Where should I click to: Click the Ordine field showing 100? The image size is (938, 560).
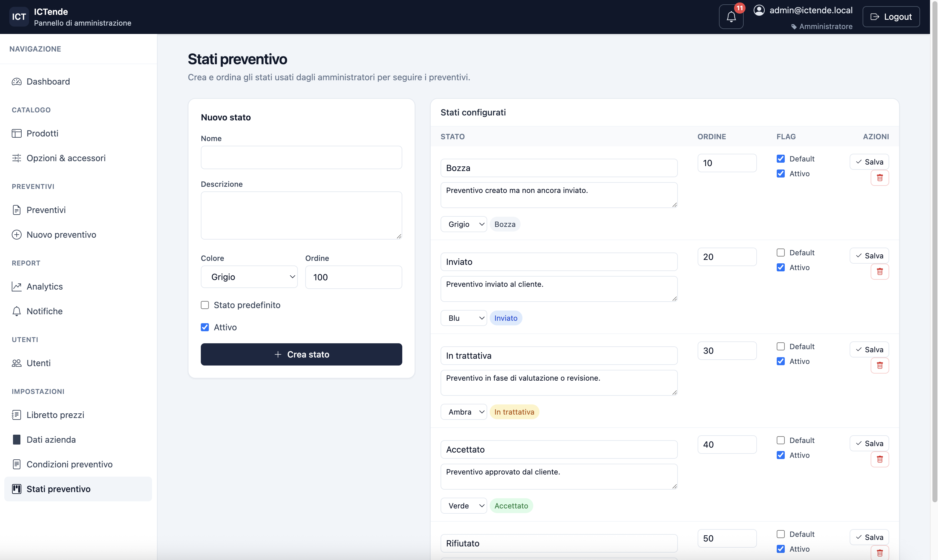click(x=353, y=277)
